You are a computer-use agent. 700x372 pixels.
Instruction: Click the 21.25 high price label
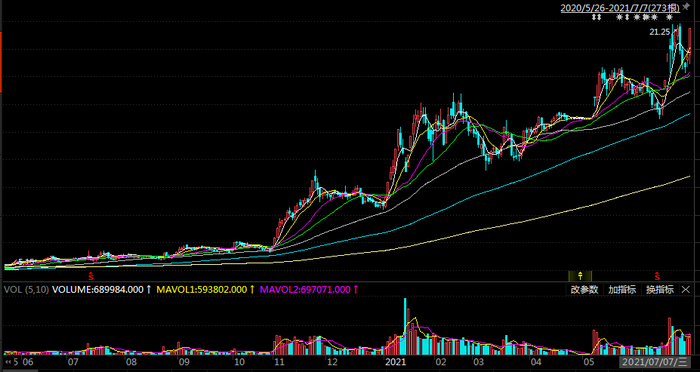pyautogui.click(x=659, y=32)
